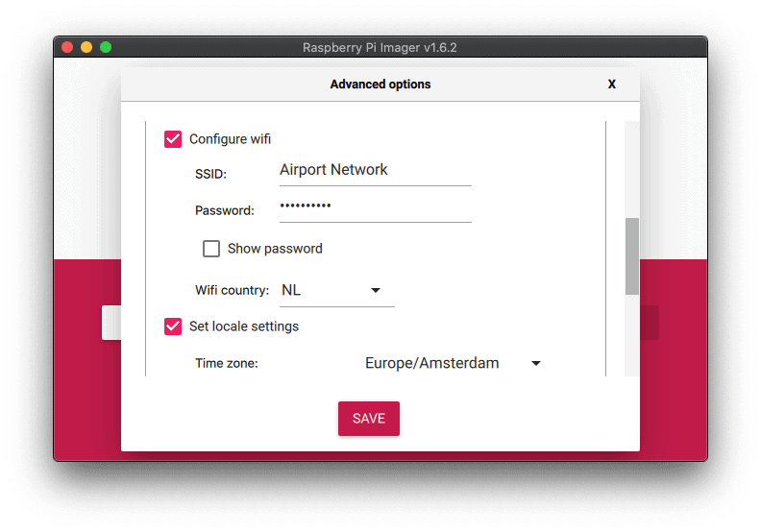Click the Advanced options dialog title
This screenshot has height=532, width=761.
pos(380,85)
